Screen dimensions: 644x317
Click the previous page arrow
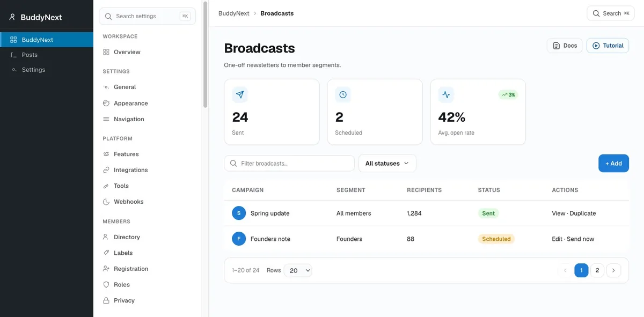[x=565, y=270]
